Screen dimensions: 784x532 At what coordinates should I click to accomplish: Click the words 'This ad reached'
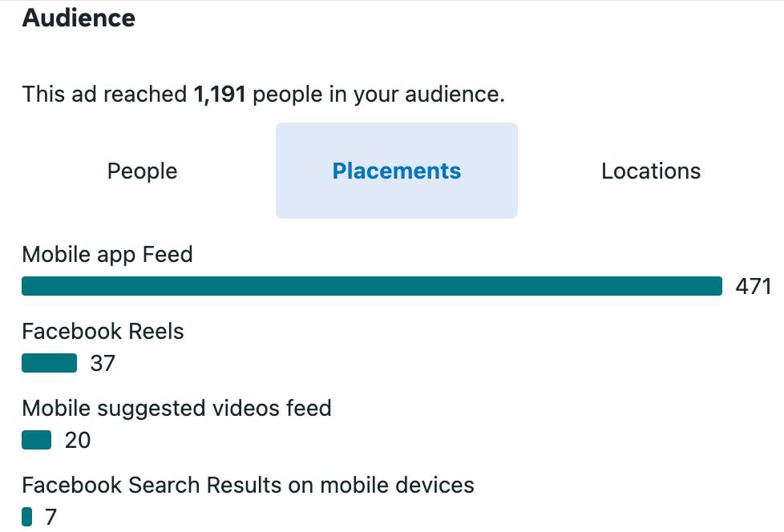point(104,95)
